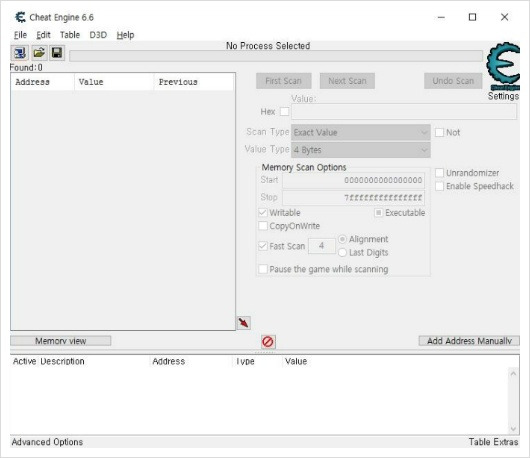Screen dimensions: 530x458
Task: Click the Start address field
Action: (x=354, y=180)
